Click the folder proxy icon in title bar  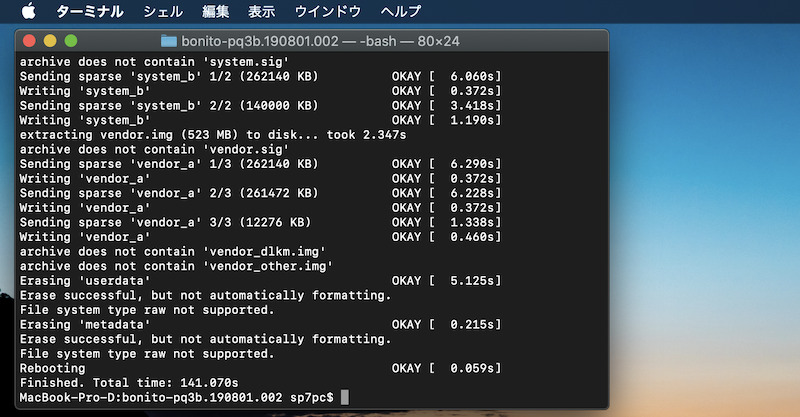(x=168, y=41)
